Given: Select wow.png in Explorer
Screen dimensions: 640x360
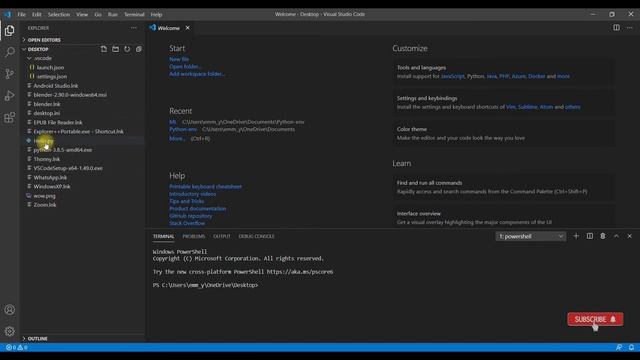Looking at the screenshot, I should 44,196.
